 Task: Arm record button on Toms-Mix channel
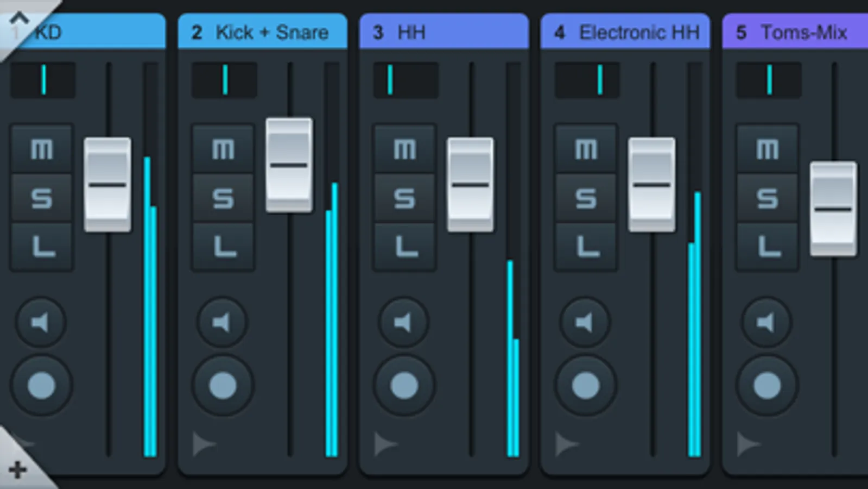(x=766, y=386)
